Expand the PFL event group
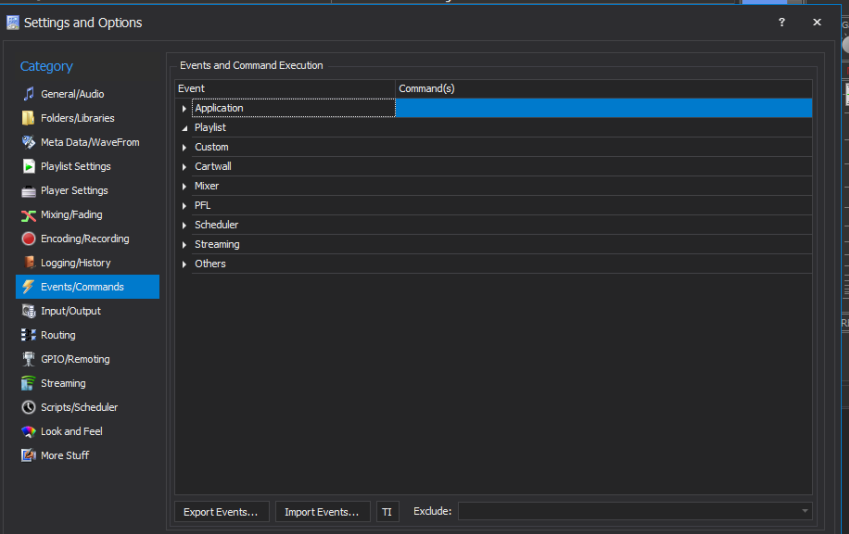Image resolution: width=849 pixels, height=534 pixels. coord(184,206)
